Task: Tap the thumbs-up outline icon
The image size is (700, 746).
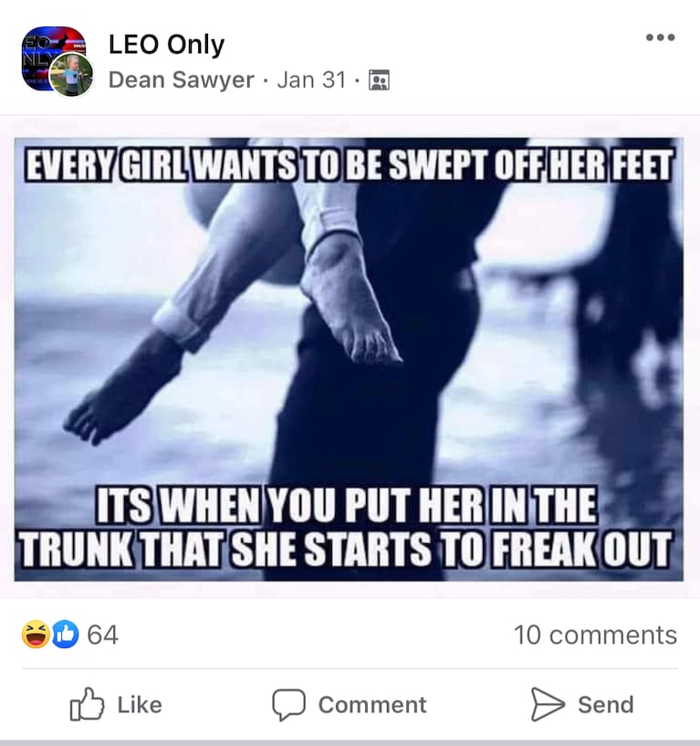Action: [87, 704]
